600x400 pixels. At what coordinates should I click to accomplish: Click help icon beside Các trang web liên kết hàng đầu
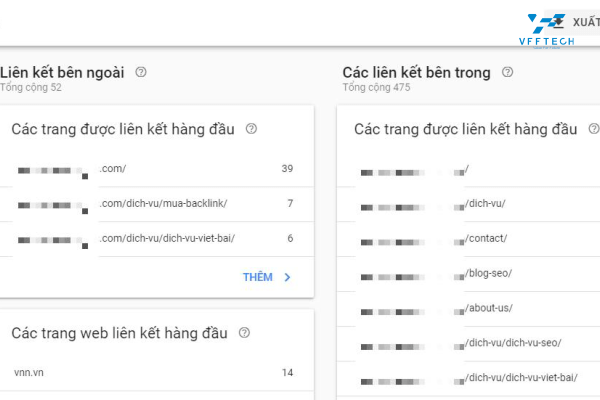pyautogui.click(x=244, y=333)
